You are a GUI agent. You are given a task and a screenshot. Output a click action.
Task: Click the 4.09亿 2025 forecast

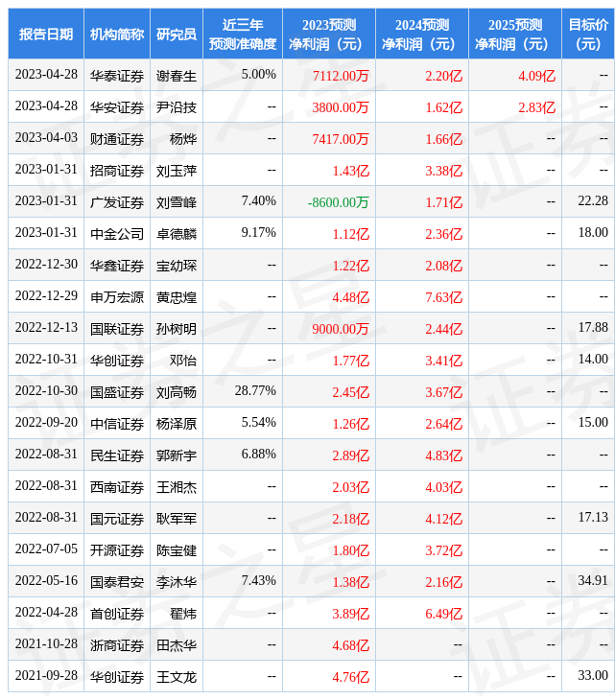click(x=537, y=76)
